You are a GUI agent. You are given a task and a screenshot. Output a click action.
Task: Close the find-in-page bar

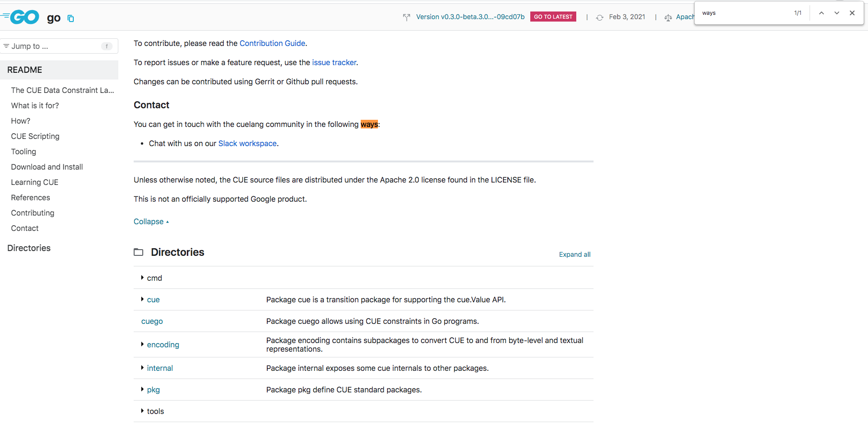[852, 13]
